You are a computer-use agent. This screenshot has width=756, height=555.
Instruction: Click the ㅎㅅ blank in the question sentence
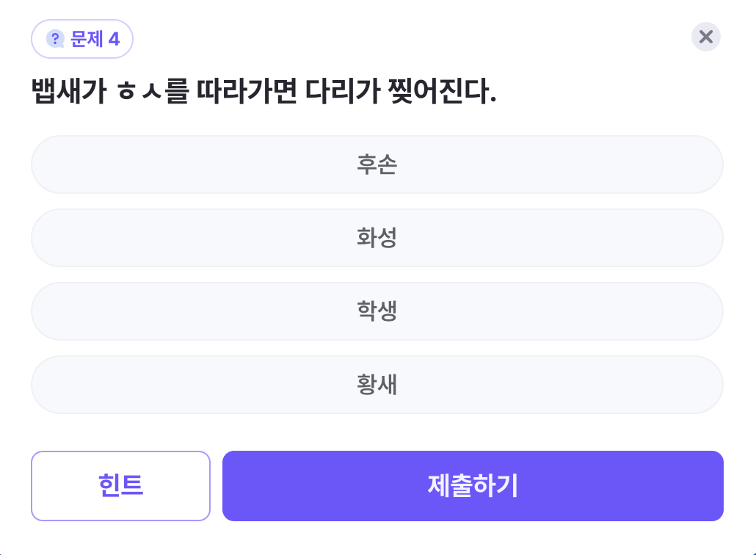[134, 95]
